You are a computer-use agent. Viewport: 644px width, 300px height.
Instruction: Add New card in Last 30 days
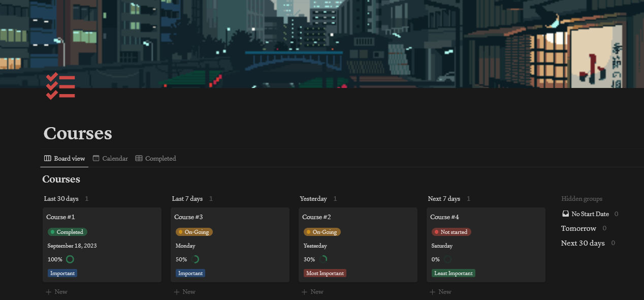click(56, 292)
